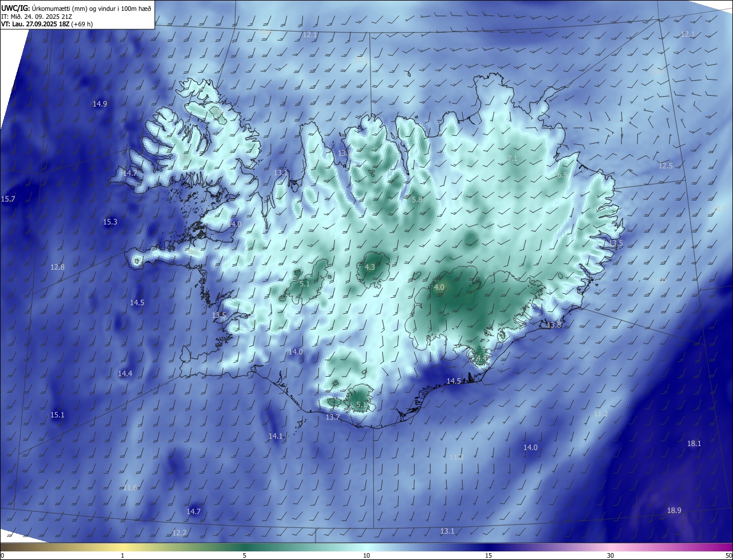
Task: Click the 5.8 value in north Iceland
Action: [x=417, y=199]
